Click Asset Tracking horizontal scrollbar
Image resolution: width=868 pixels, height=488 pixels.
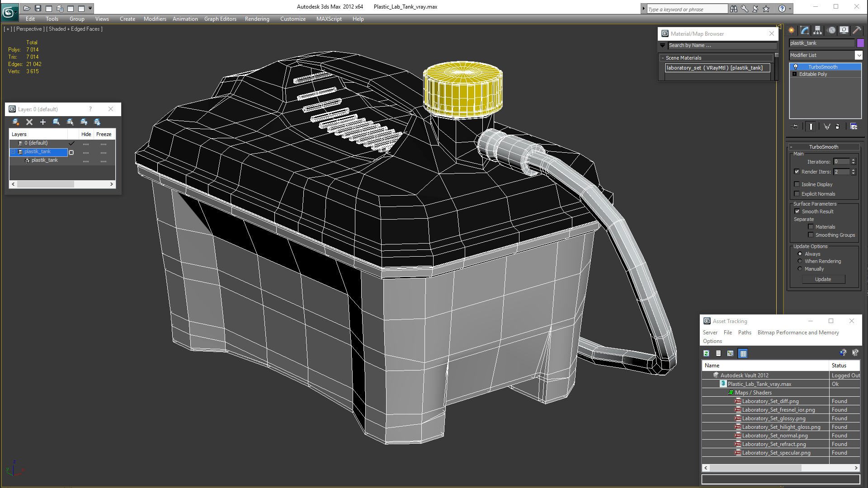point(781,468)
